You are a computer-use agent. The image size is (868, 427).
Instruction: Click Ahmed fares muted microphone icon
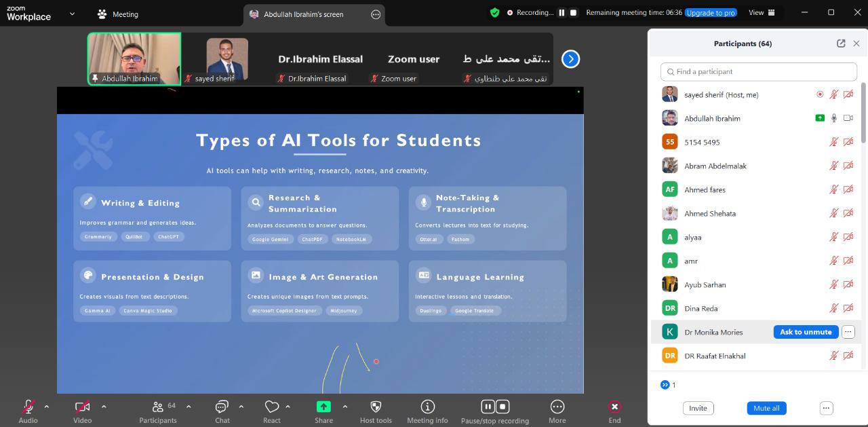834,189
